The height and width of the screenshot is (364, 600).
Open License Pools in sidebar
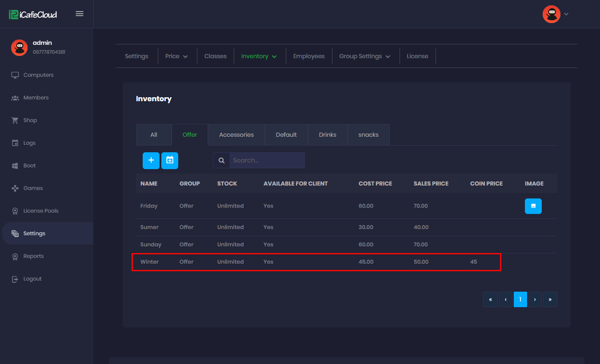tap(40, 211)
